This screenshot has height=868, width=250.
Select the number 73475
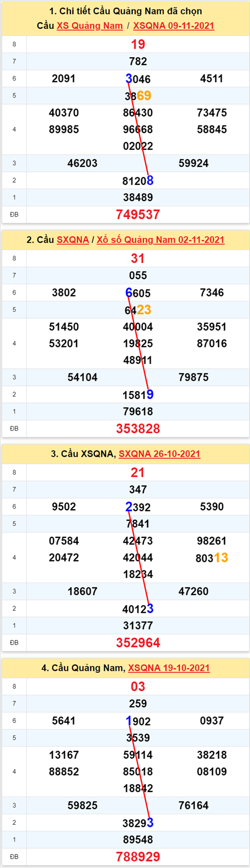(x=212, y=112)
